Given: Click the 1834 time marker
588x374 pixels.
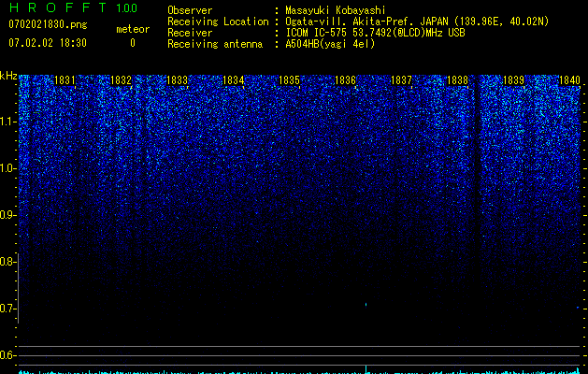Looking at the screenshot, I should [234, 80].
